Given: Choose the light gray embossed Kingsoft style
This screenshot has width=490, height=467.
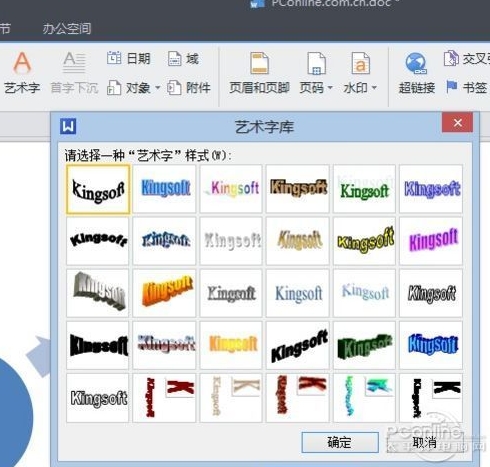Looking at the screenshot, I should 231,241.
